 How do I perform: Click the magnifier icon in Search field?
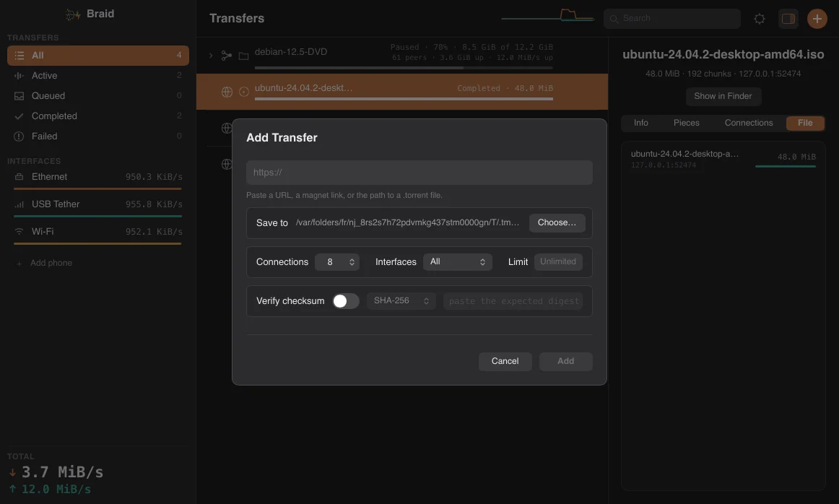pos(614,19)
